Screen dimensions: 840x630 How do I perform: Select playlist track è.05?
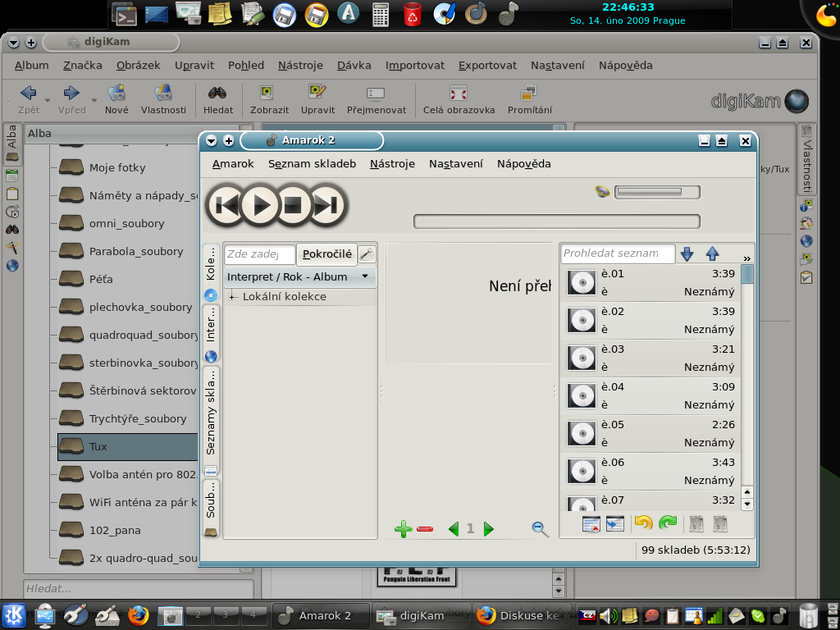pyautogui.click(x=651, y=433)
